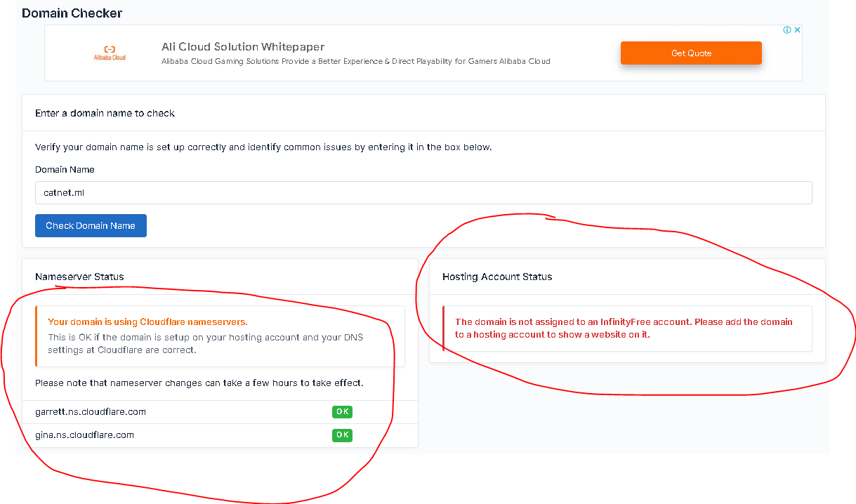Click the orange Cloudflare nameservers warning title

[147, 322]
